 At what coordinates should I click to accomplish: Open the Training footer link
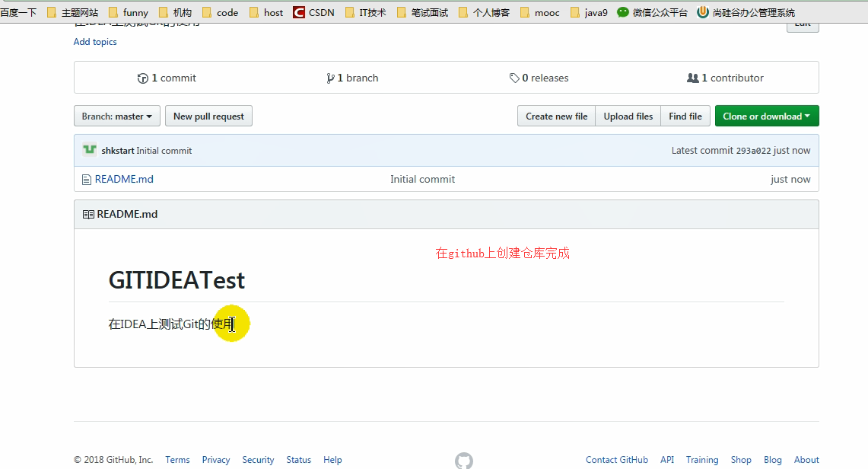click(702, 460)
